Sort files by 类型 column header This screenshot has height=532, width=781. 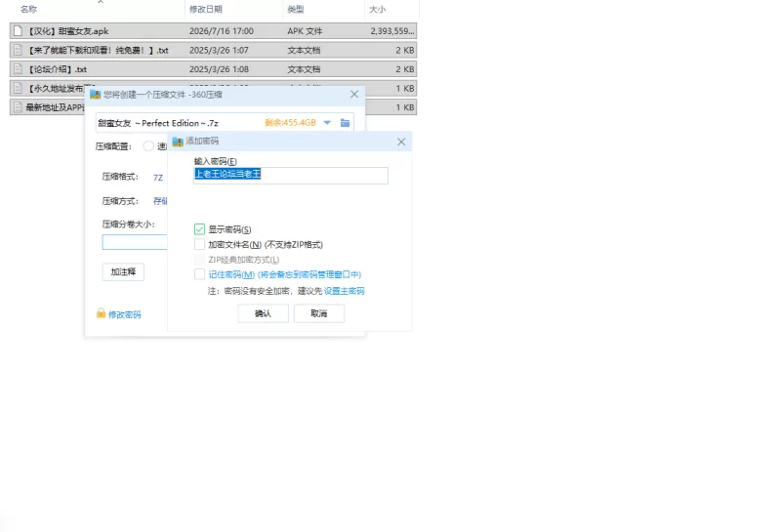(296, 9)
